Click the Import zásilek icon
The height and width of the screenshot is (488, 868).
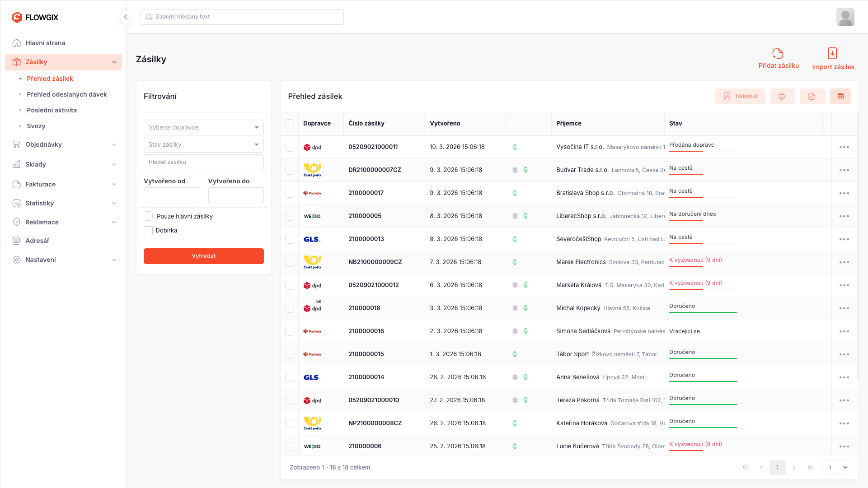tap(832, 53)
